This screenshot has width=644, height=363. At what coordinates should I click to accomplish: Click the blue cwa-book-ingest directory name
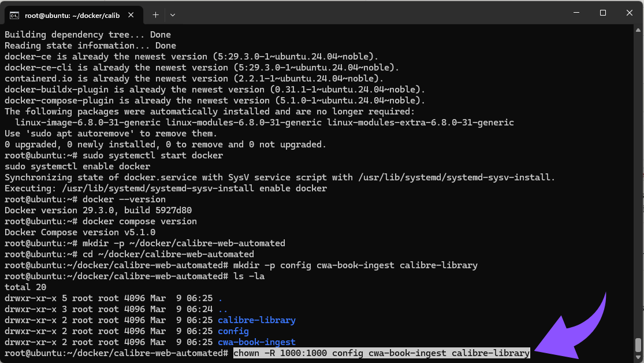pos(256,342)
